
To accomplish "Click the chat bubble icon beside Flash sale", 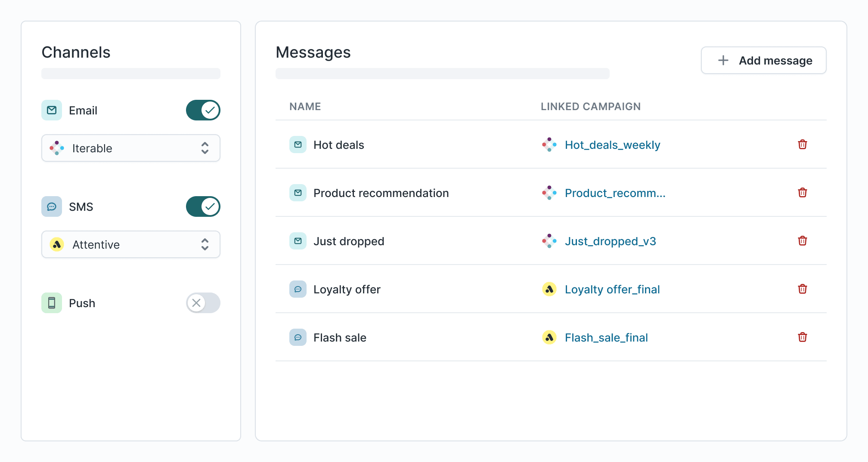I will (298, 337).
